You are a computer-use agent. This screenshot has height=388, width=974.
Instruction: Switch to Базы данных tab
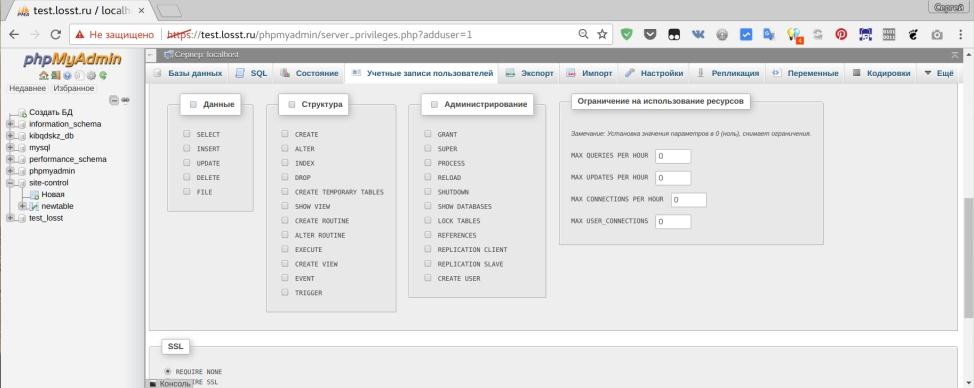pyautogui.click(x=188, y=73)
